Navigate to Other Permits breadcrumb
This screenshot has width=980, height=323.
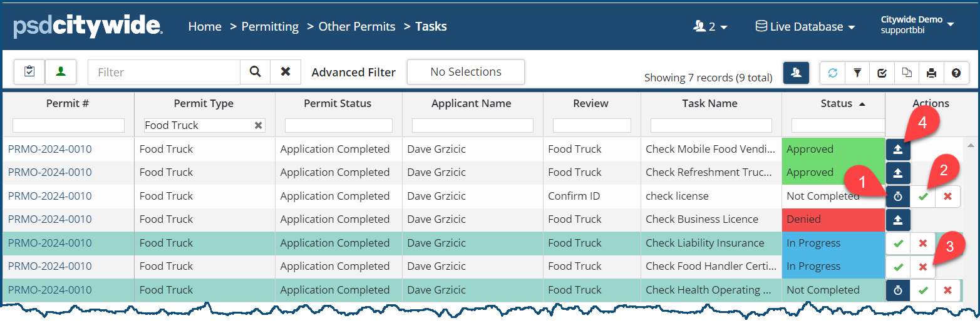point(357,26)
